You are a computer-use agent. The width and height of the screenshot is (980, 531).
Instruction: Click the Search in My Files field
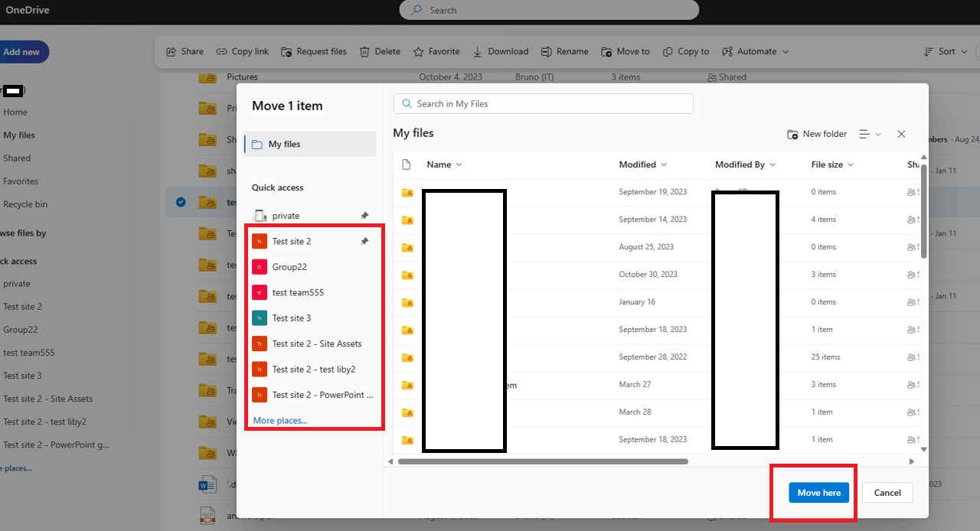tap(544, 103)
